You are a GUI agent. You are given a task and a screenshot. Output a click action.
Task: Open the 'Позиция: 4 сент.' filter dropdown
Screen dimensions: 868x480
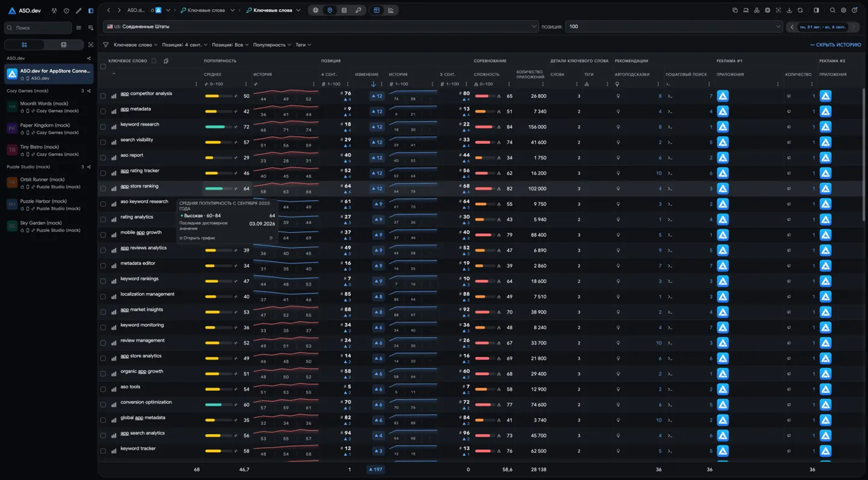(x=184, y=45)
